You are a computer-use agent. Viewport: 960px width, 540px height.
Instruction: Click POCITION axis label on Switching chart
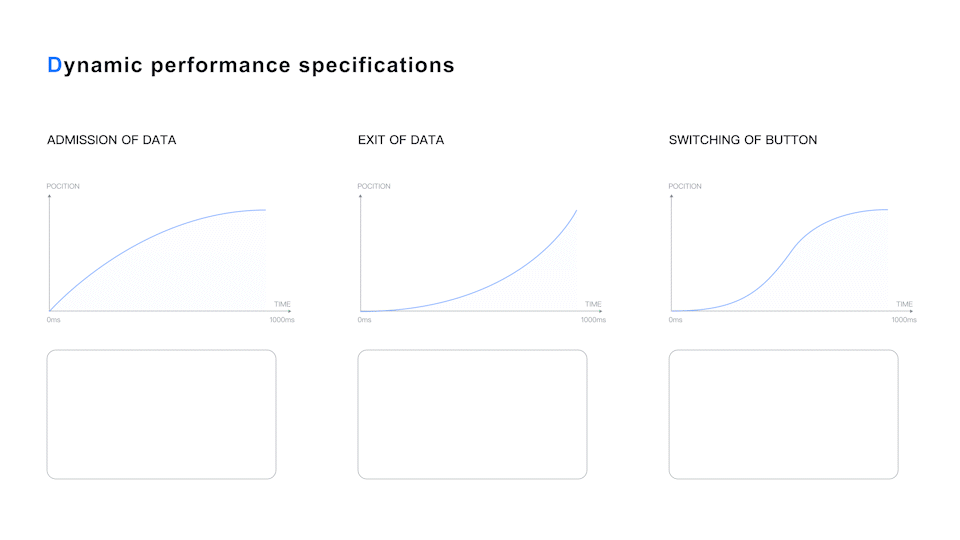point(685,186)
